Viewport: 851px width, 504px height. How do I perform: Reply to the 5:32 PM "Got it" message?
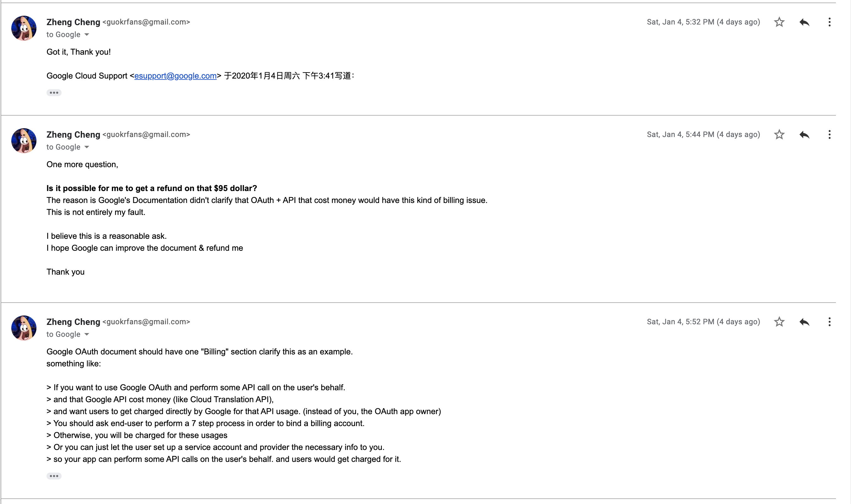[x=804, y=22]
